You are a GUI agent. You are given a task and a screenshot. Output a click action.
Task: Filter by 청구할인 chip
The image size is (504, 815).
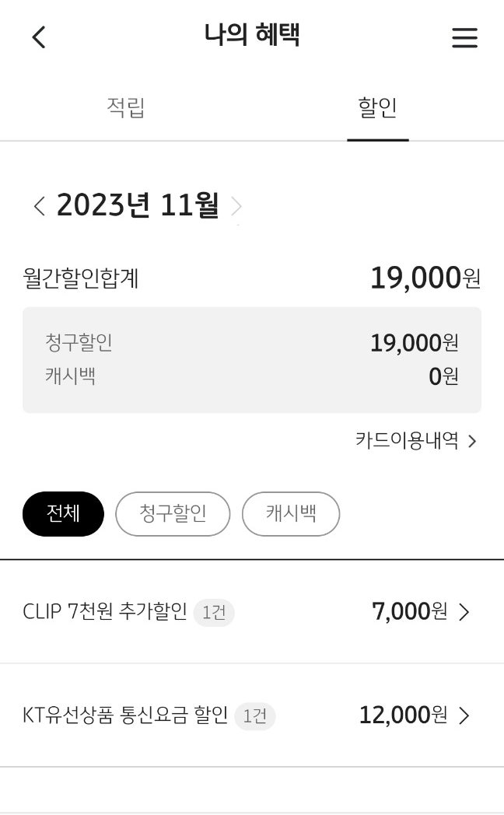point(173,514)
